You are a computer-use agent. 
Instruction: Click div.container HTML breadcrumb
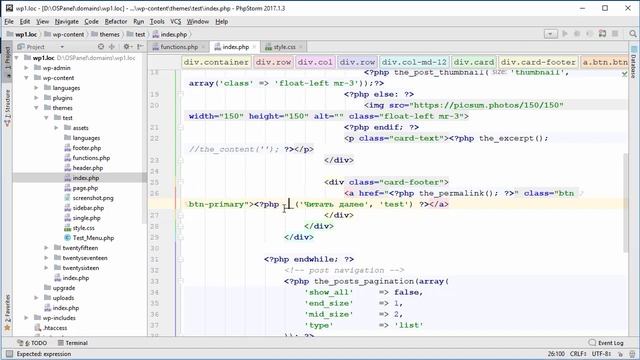[x=216, y=62]
